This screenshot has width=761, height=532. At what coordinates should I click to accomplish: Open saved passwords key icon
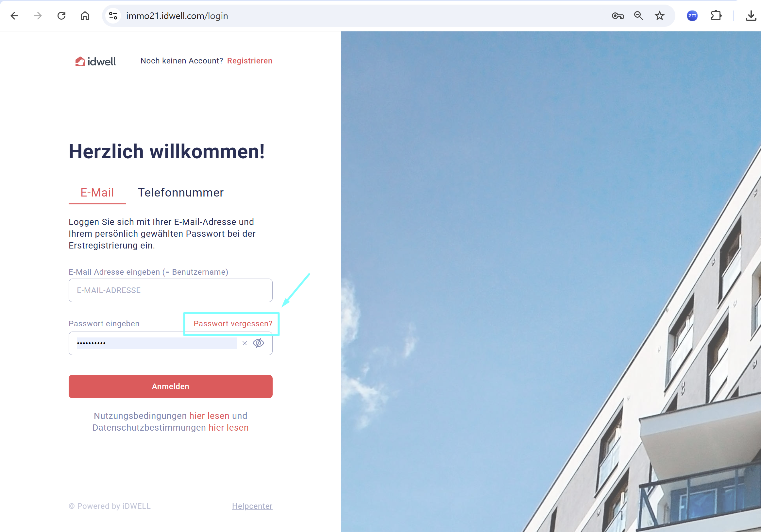point(617,16)
